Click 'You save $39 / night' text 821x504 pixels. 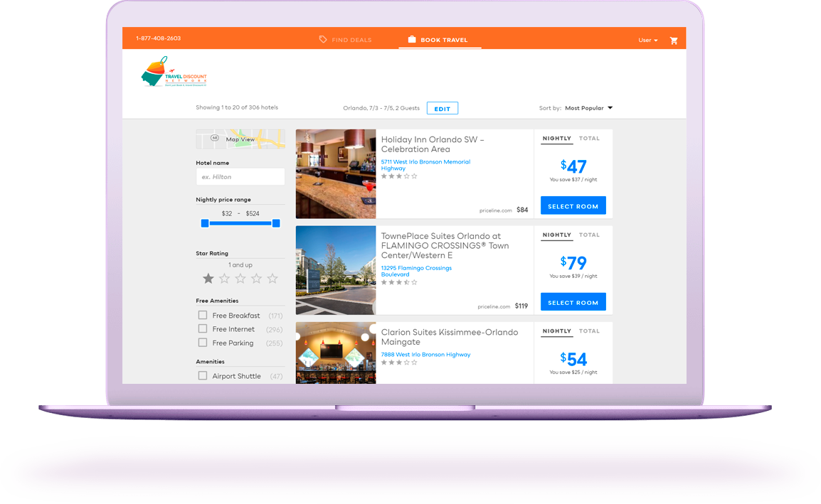pos(573,276)
